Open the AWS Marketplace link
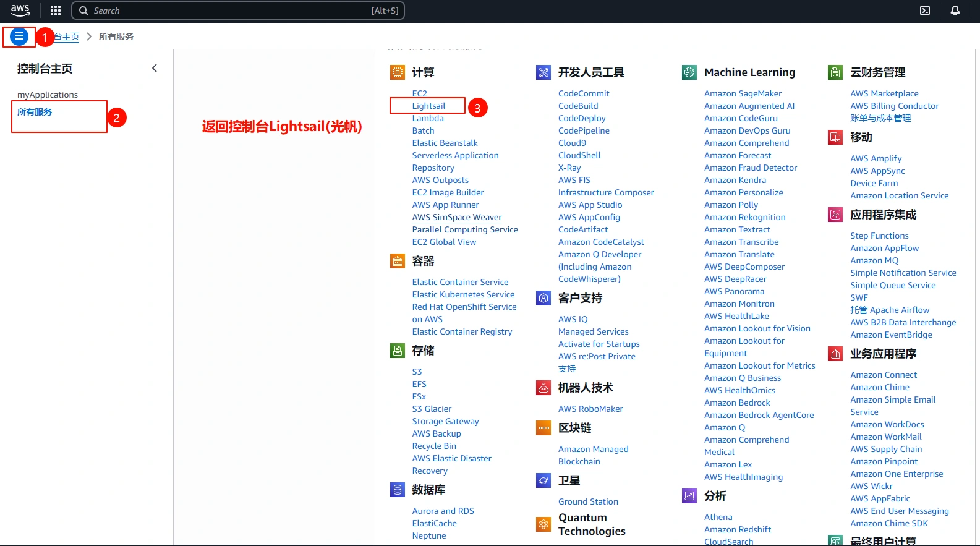Viewport: 980px width, 546px height. [x=884, y=93]
